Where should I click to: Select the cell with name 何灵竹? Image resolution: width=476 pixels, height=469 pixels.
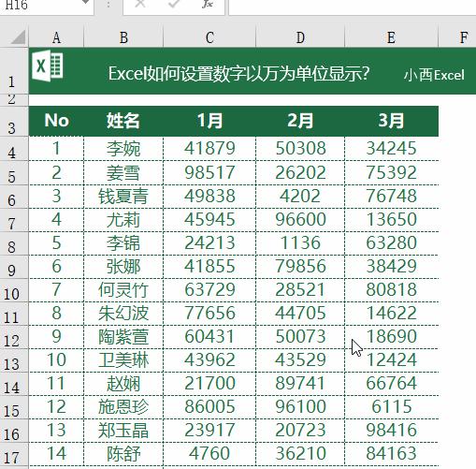[123, 290]
